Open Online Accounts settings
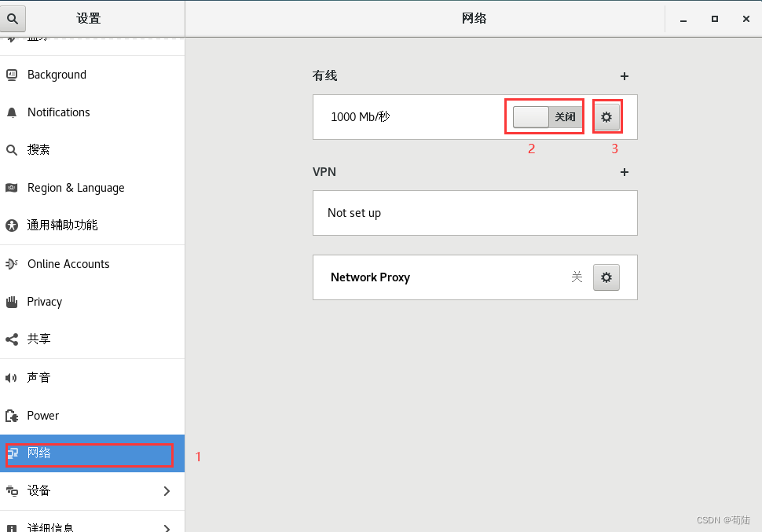The width and height of the screenshot is (762, 532). pyautogui.click(x=93, y=264)
